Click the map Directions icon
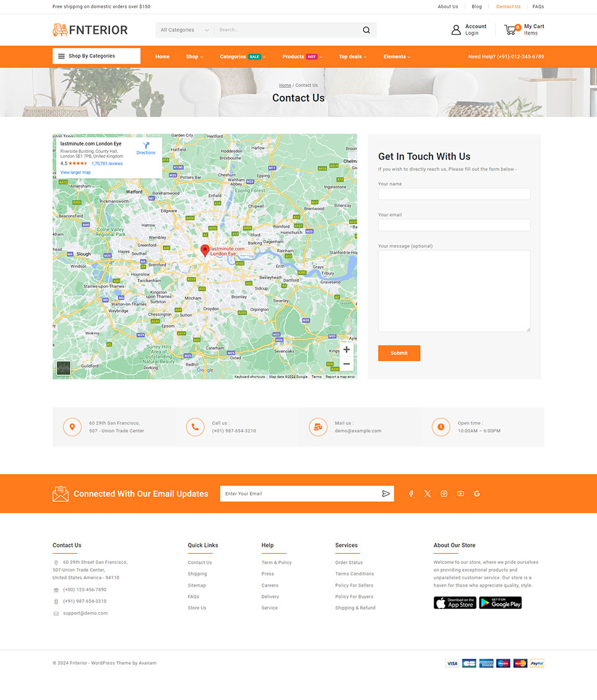Screen dimensions: 597x700 click(146, 146)
